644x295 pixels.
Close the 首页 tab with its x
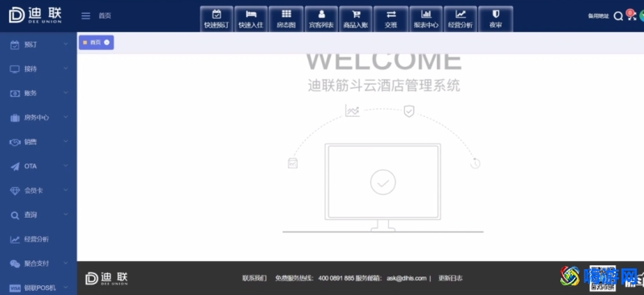coord(107,43)
